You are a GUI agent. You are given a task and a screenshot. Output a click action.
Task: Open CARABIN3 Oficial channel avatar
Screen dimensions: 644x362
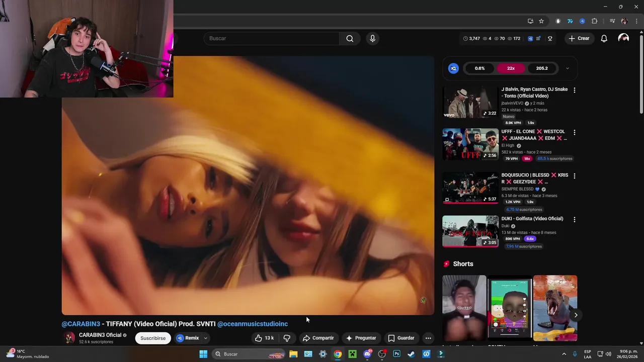point(69,338)
